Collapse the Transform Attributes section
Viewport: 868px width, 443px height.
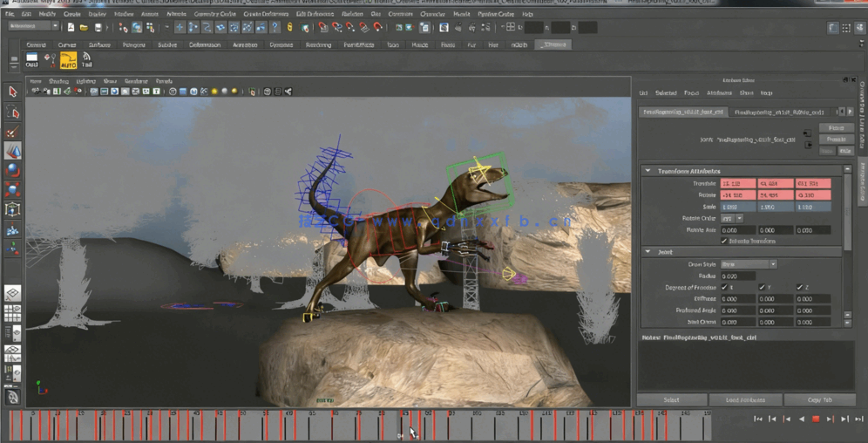(x=648, y=171)
